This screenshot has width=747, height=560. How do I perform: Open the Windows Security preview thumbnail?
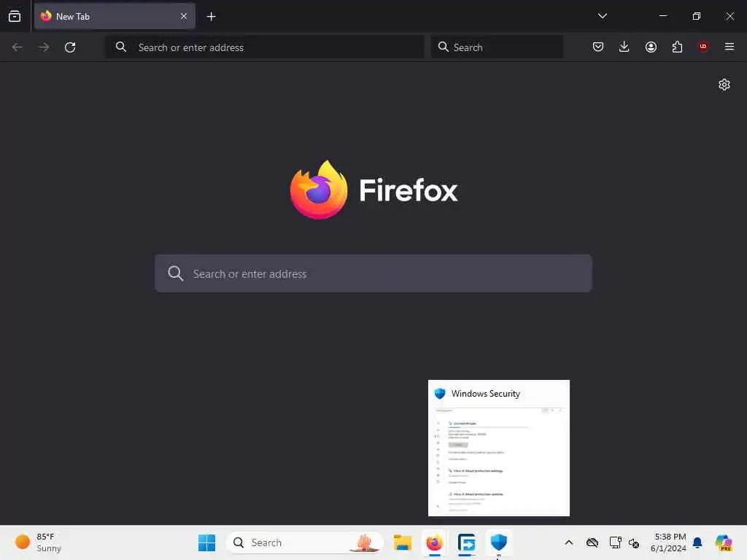(499, 448)
